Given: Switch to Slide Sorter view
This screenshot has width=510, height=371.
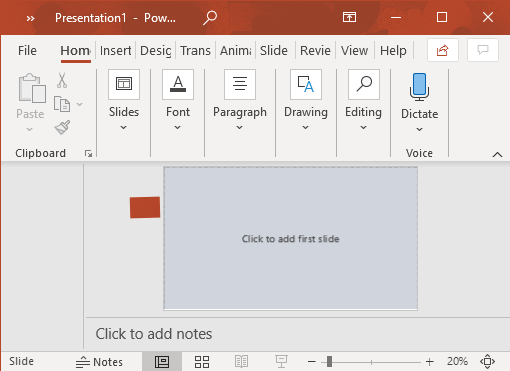Looking at the screenshot, I should click(202, 362).
